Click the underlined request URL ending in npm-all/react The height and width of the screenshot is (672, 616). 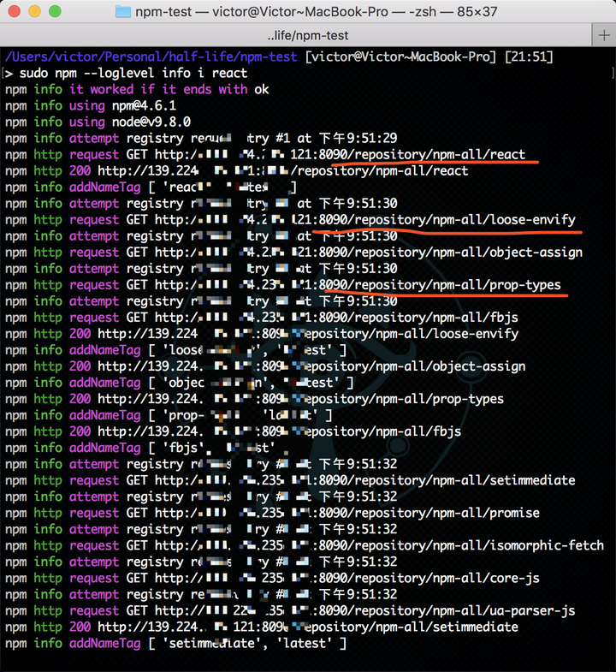341,154
